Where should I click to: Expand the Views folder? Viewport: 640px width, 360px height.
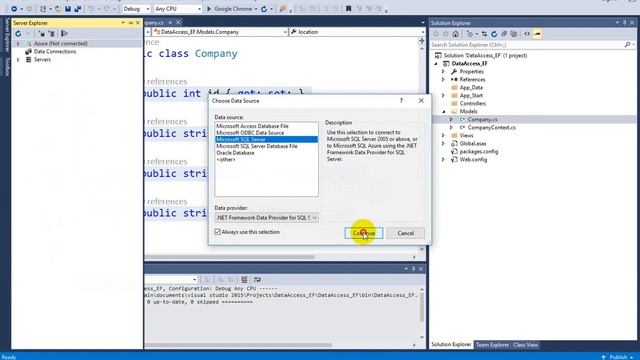click(x=444, y=136)
